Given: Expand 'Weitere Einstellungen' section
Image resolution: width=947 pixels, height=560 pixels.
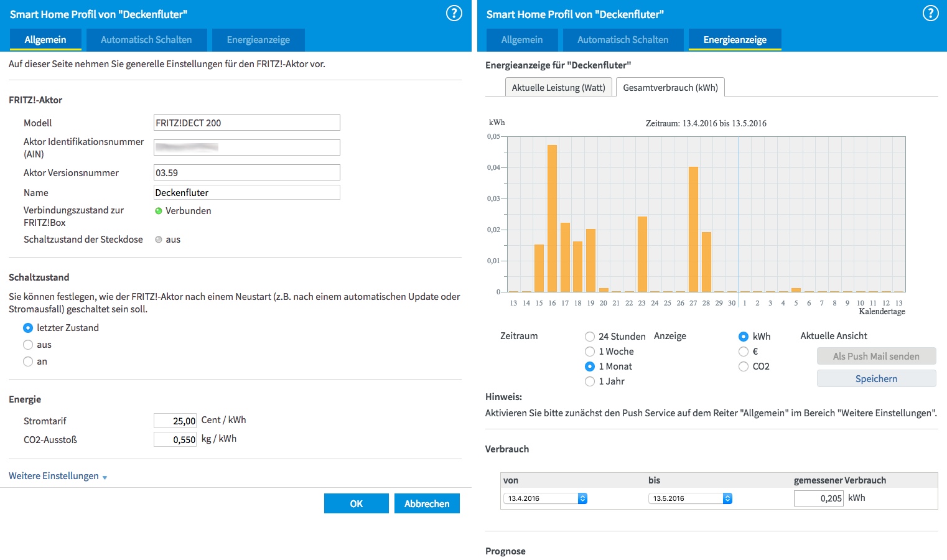Looking at the screenshot, I should pos(58,476).
